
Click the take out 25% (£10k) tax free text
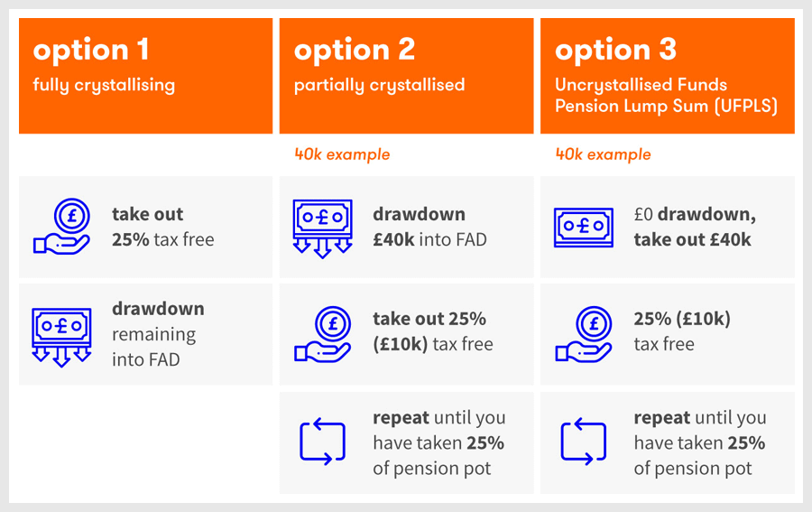coord(433,331)
